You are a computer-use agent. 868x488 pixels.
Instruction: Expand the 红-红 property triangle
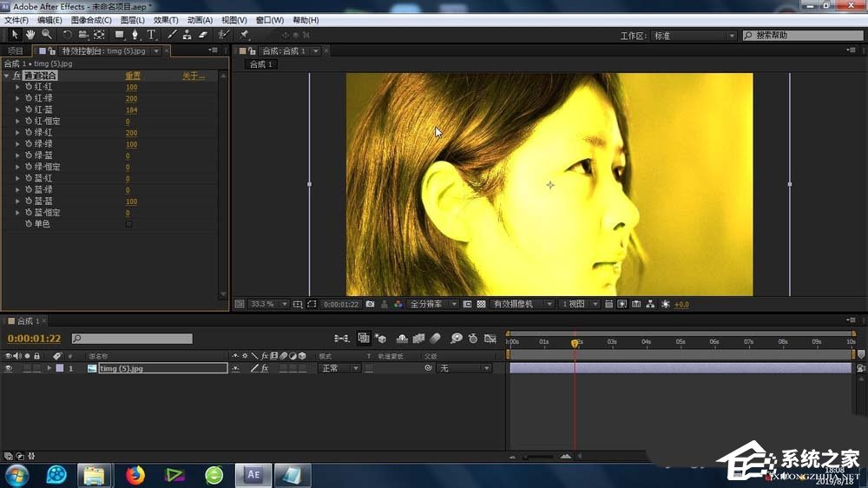pos(17,88)
